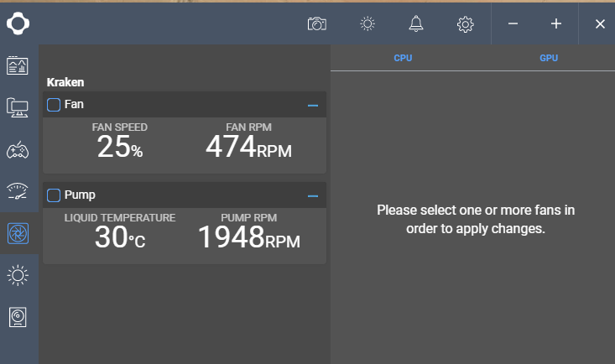Go to the gaming controller section
The height and width of the screenshot is (364, 615).
point(18,149)
